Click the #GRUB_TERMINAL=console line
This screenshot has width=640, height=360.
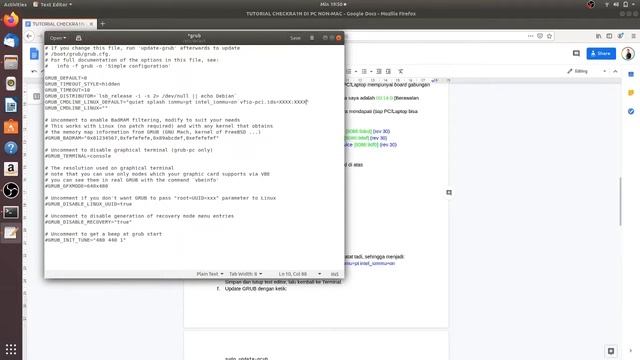click(78, 156)
